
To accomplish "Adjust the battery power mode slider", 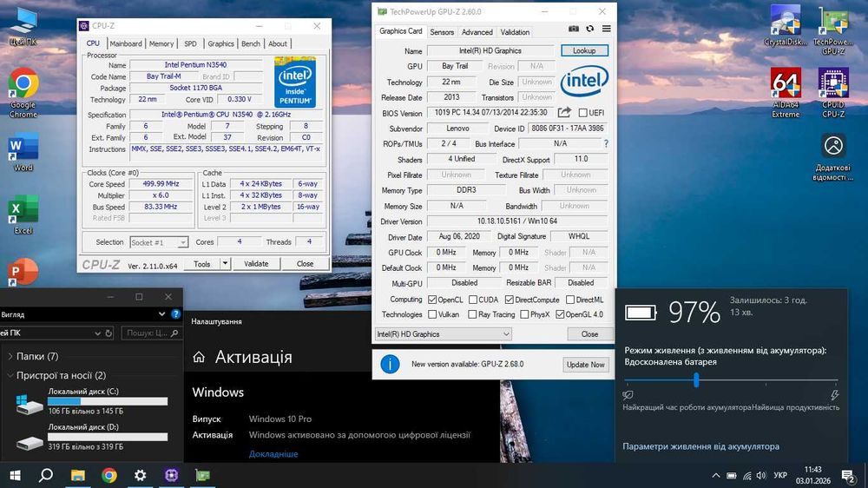I will tap(696, 380).
